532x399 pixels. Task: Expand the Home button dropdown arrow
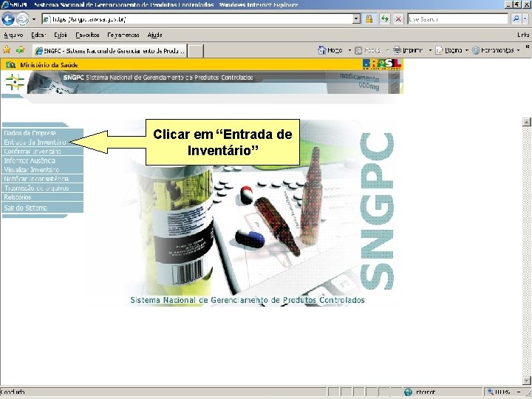click(x=349, y=50)
